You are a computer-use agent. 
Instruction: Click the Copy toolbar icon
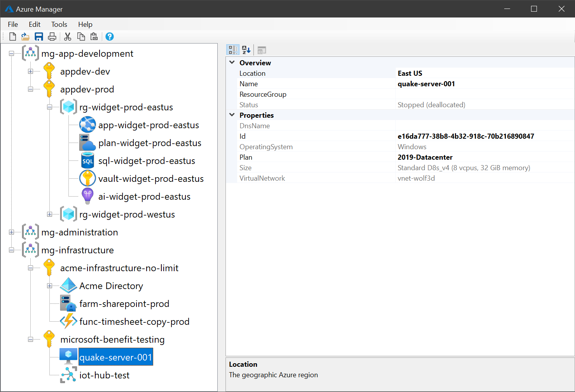coord(81,37)
